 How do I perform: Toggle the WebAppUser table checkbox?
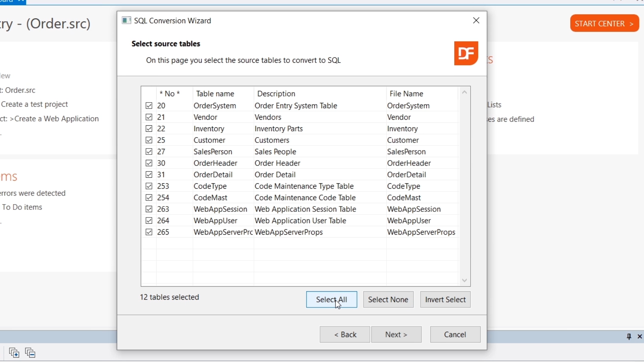149,221
